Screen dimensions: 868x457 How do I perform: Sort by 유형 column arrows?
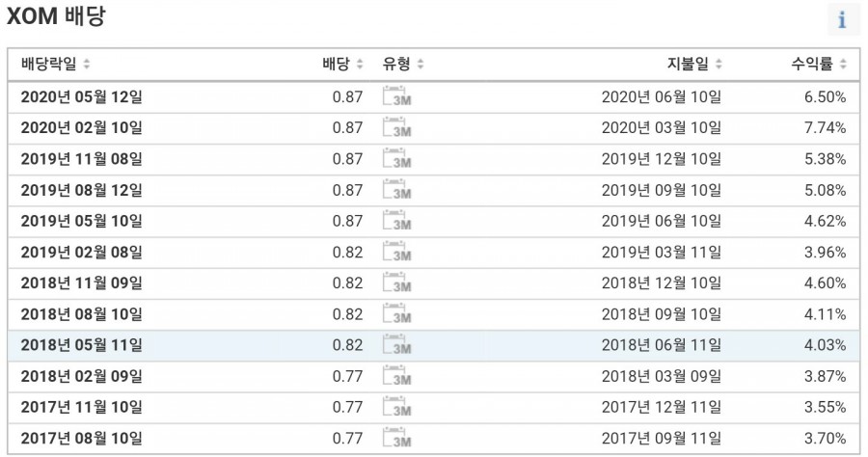[420, 65]
